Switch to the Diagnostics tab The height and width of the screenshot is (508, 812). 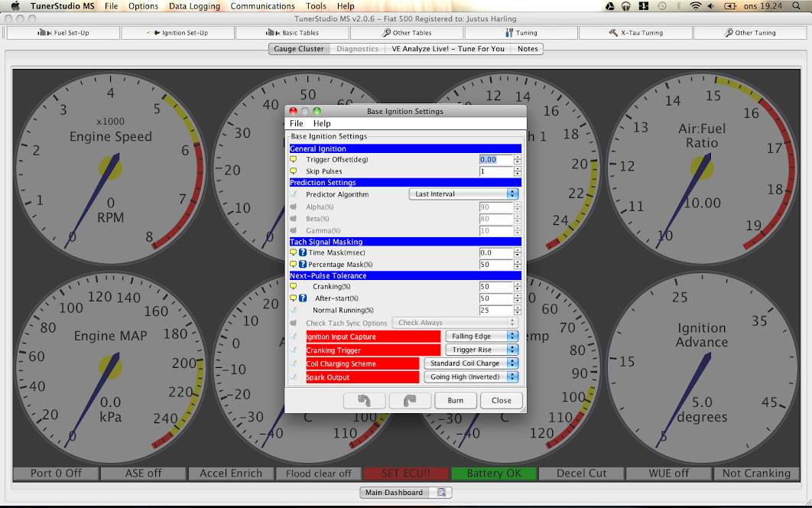(x=357, y=49)
